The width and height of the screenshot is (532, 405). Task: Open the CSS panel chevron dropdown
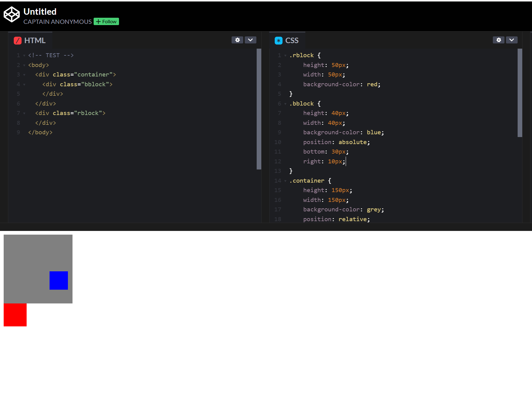(x=512, y=40)
